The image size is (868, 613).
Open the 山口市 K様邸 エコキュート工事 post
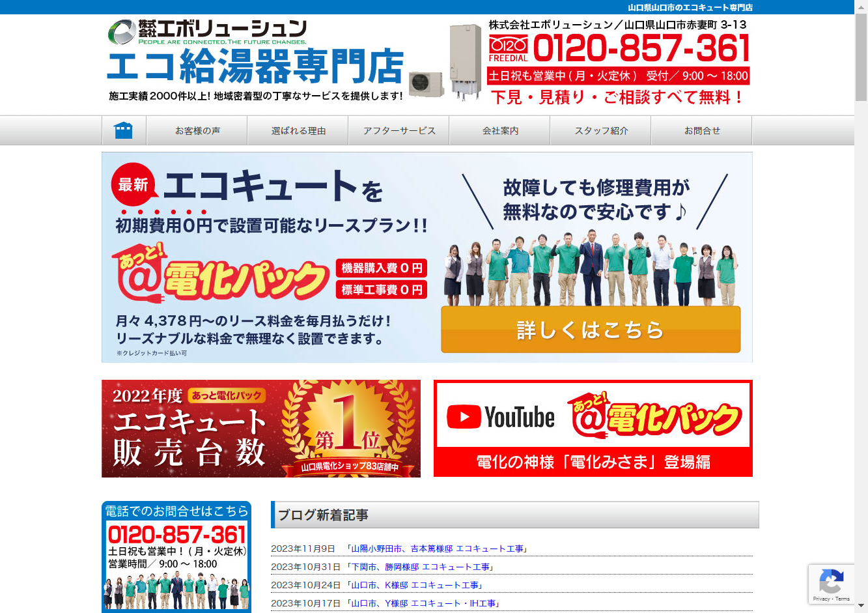pyautogui.click(x=415, y=586)
